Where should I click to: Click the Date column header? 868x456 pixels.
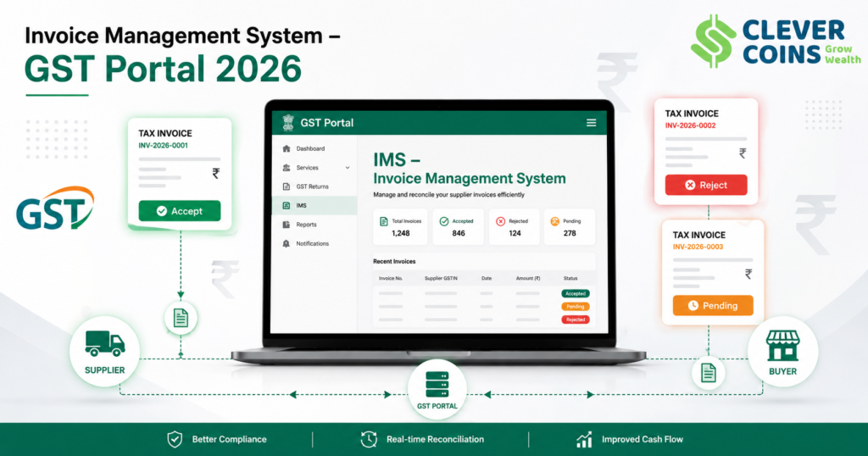point(487,278)
